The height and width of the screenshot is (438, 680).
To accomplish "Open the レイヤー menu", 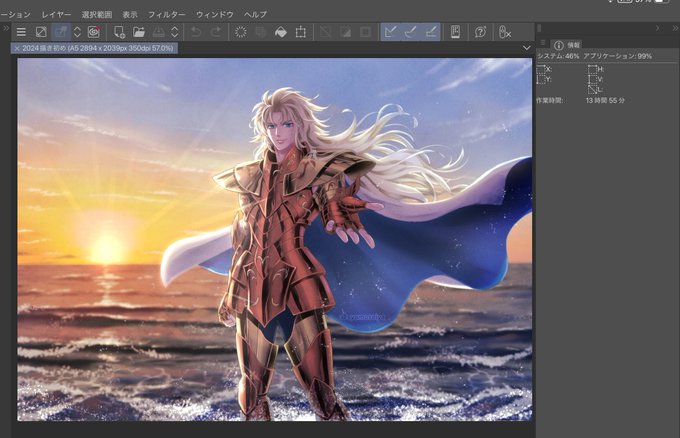I will pyautogui.click(x=56, y=15).
